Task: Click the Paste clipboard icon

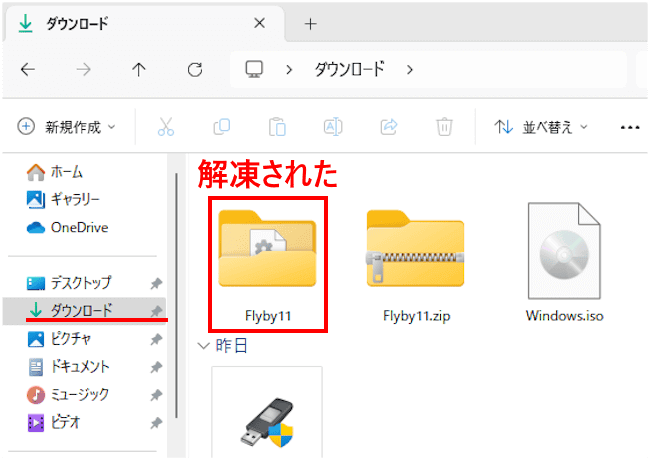Action: 277,127
